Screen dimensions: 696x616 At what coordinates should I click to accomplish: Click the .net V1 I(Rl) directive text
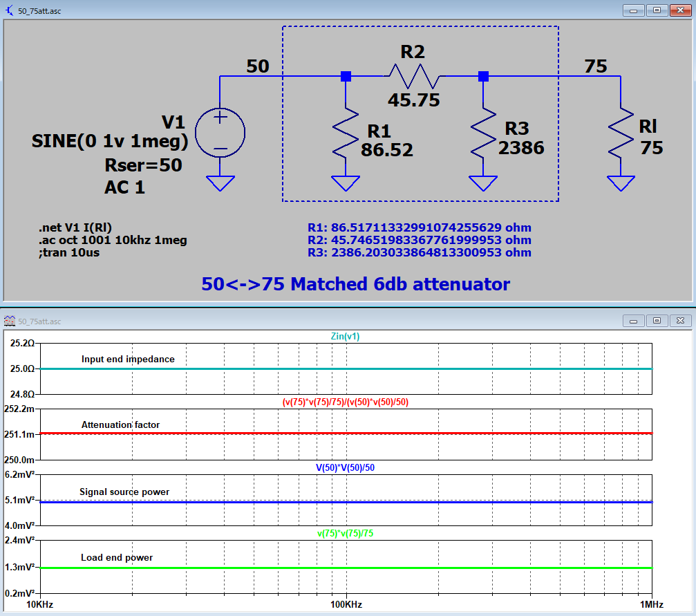75,227
